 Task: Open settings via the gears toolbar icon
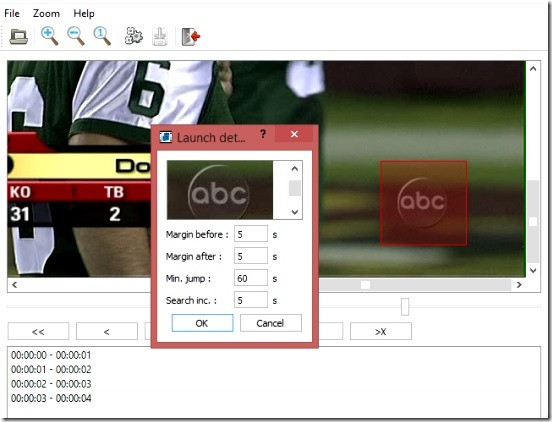click(134, 36)
